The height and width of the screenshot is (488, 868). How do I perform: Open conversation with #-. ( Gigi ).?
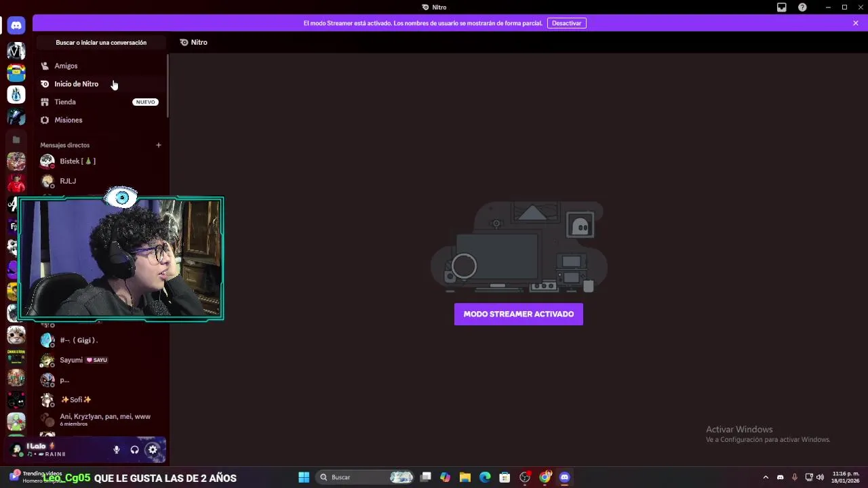(102, 340)
